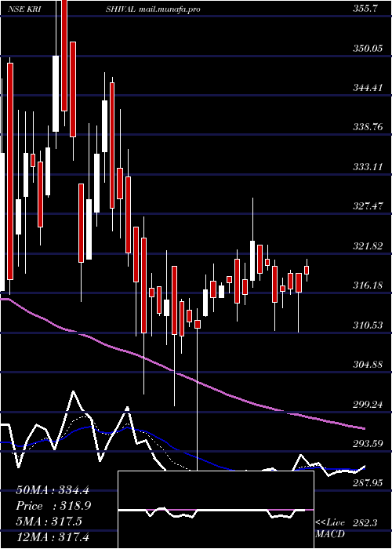Click the 282.3 price axis label

(365, 523)
